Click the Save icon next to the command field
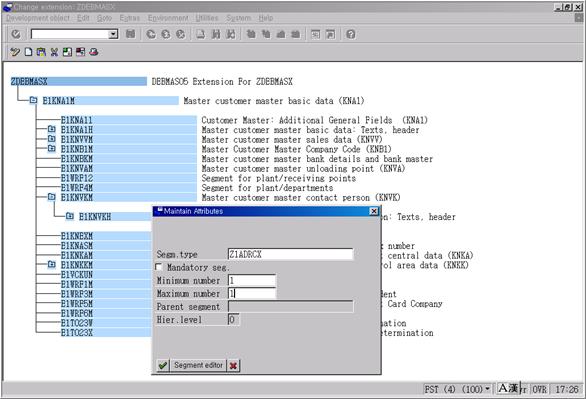This screenshot has width=586, height=399. (130, 34)
